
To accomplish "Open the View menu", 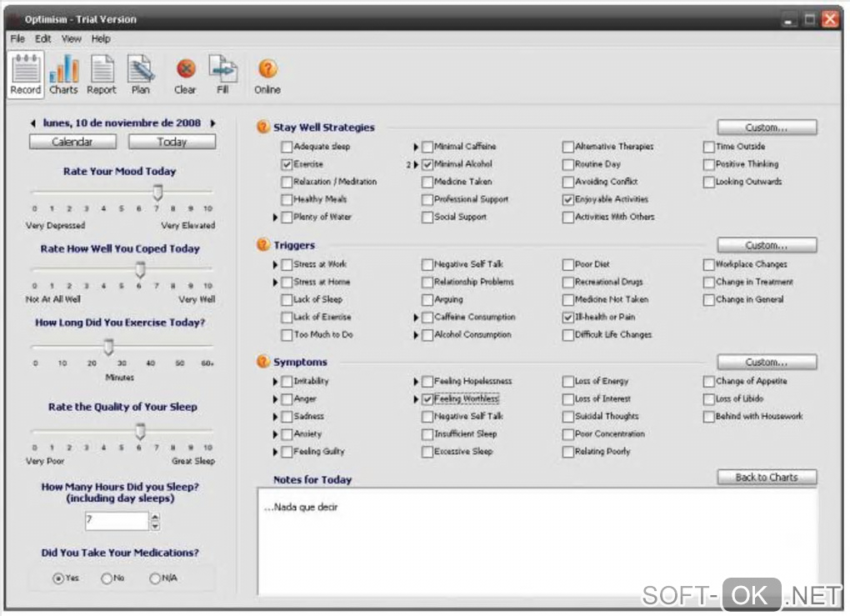I will pyautogui.click(x=71, y=38).
